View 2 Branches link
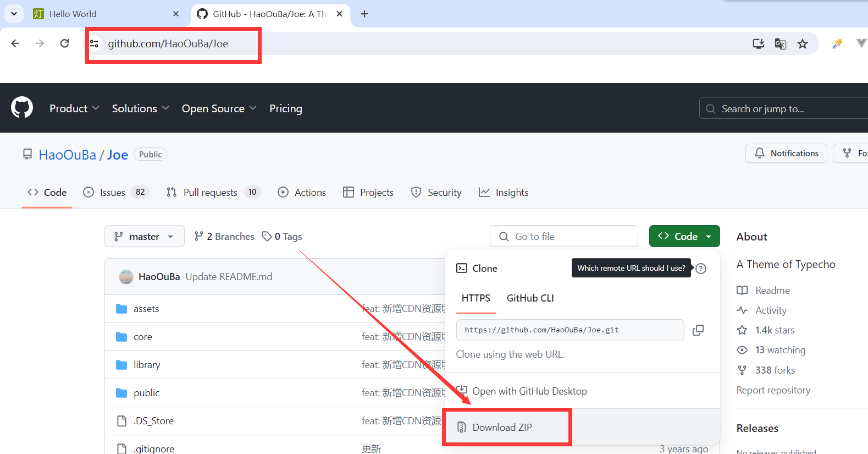Screen dimensions: 868x454 224,237
